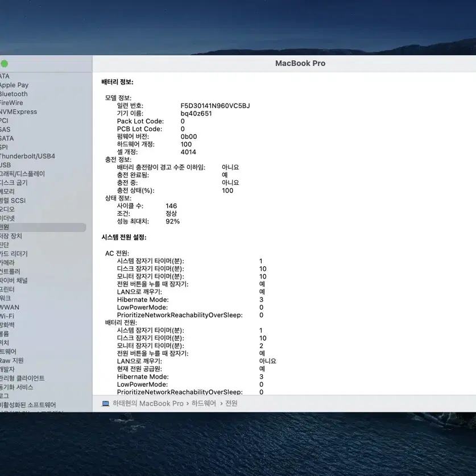Screen dimensions: 476x476
Task: Open the SATA sidebar section
Action: [x=7, y=138]
